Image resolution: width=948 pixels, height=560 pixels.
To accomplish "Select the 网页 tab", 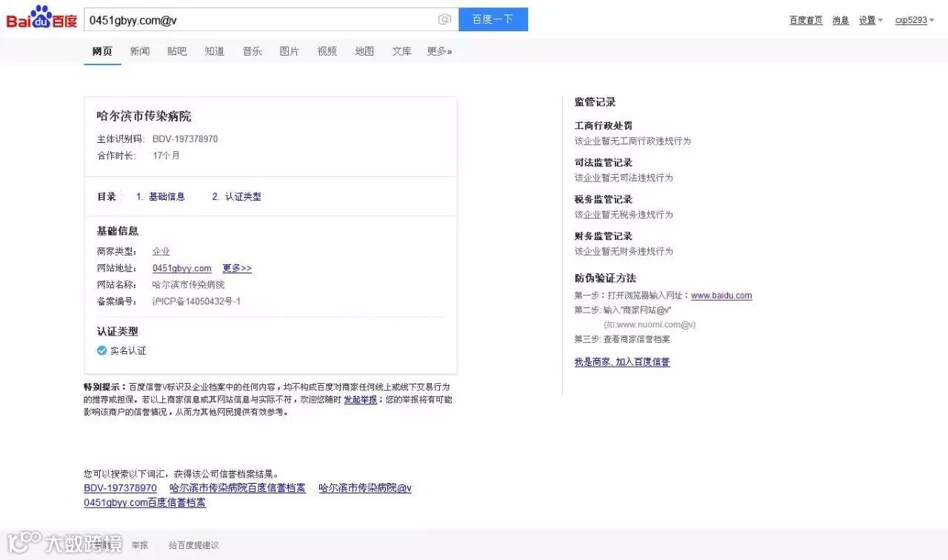I will 102,51.
